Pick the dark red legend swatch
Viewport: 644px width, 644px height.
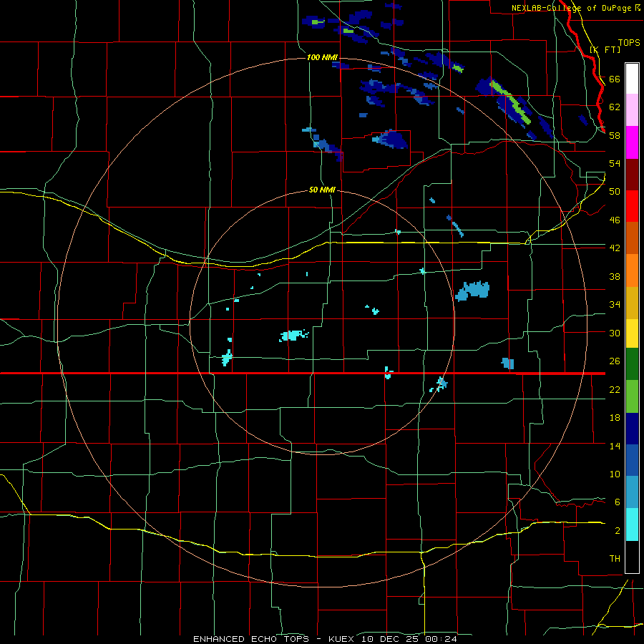click(632, 175)
